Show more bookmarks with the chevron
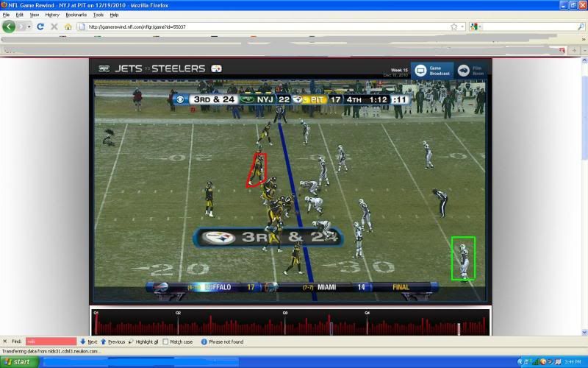Viewport: 588px width, 368px height. tap(584, 39)
